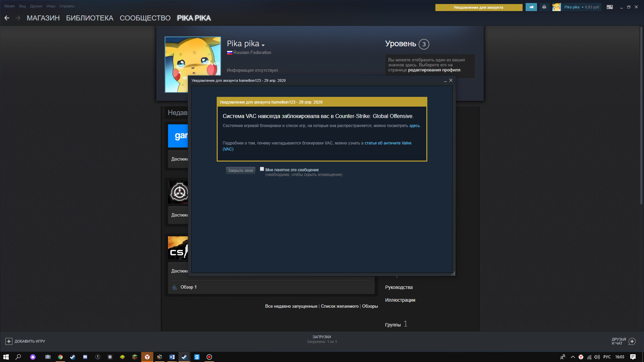Click the 16:03 system clock
Image resolution: width=644 pixels, height=362 pixels.
tap(620, 357)
